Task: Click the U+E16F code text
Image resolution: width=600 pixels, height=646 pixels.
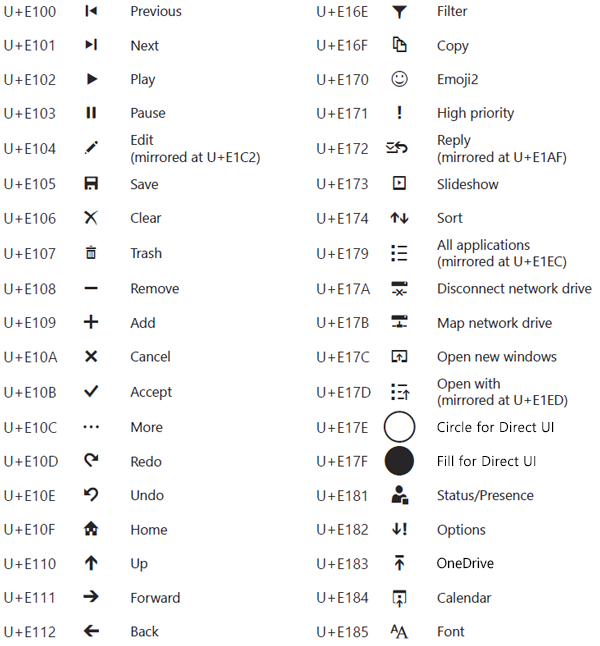Action: (x=342, y=46)
